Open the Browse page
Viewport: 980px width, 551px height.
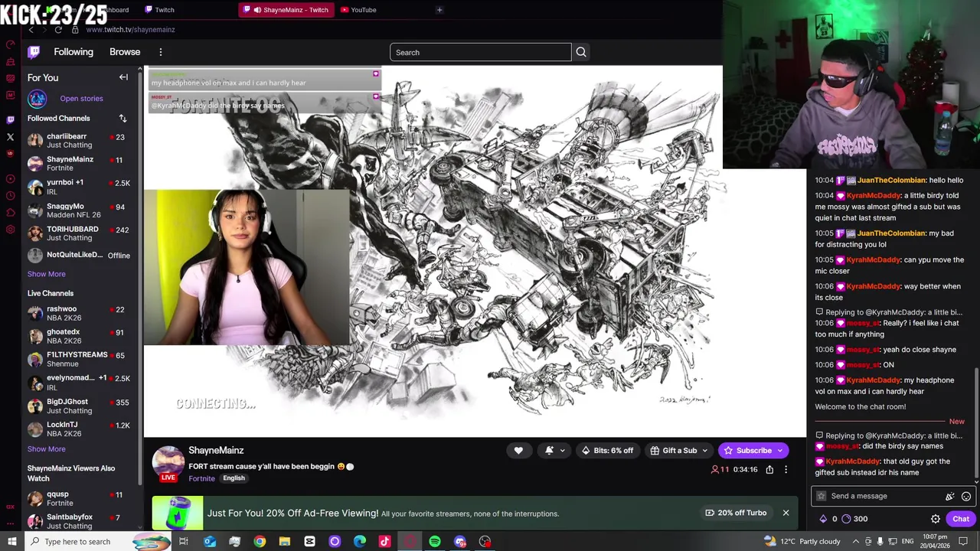pyautogui.click(x=125, y=52)
